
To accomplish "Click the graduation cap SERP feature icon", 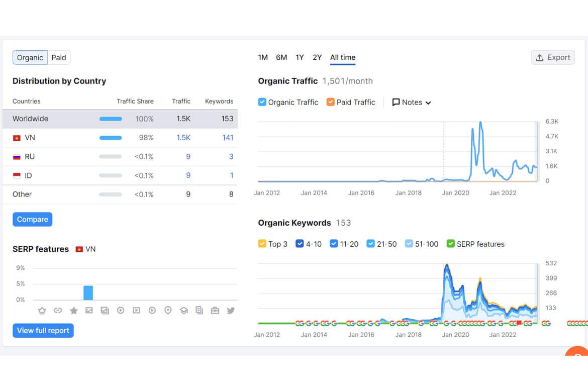I will coord(184,310).
